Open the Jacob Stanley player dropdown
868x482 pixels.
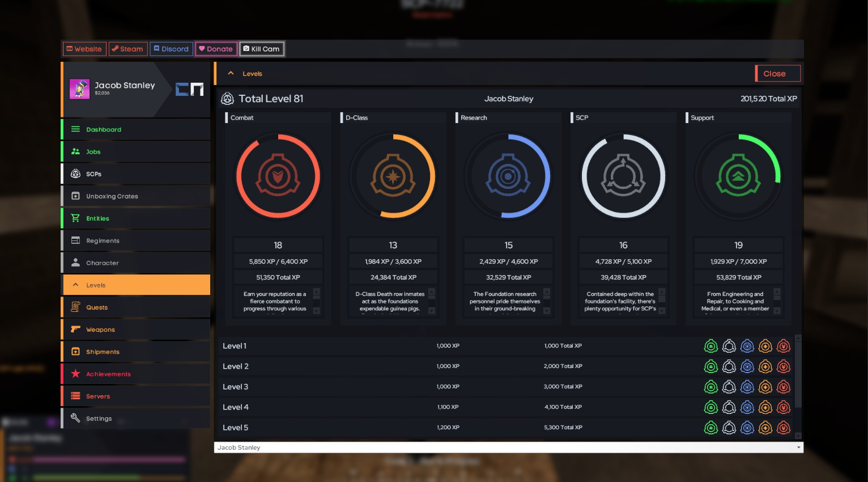pyautogui.click(x=509, y=447)
